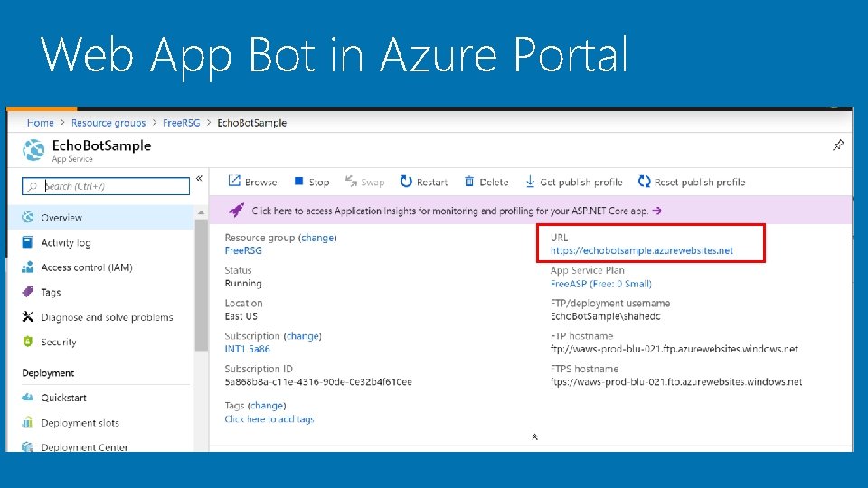Select the FTP hostname value
This screenshot has width=868, height=488.
click(x=675, y=349)
